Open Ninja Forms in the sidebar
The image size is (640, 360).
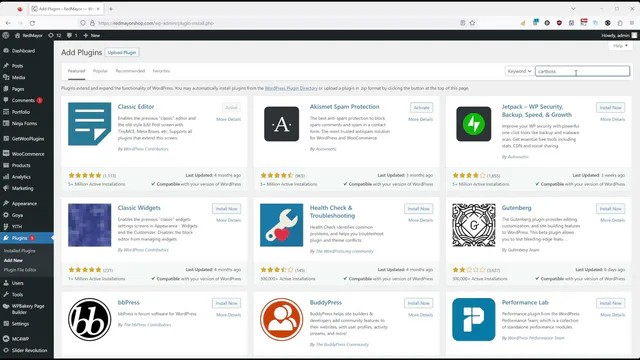[24, 123]
